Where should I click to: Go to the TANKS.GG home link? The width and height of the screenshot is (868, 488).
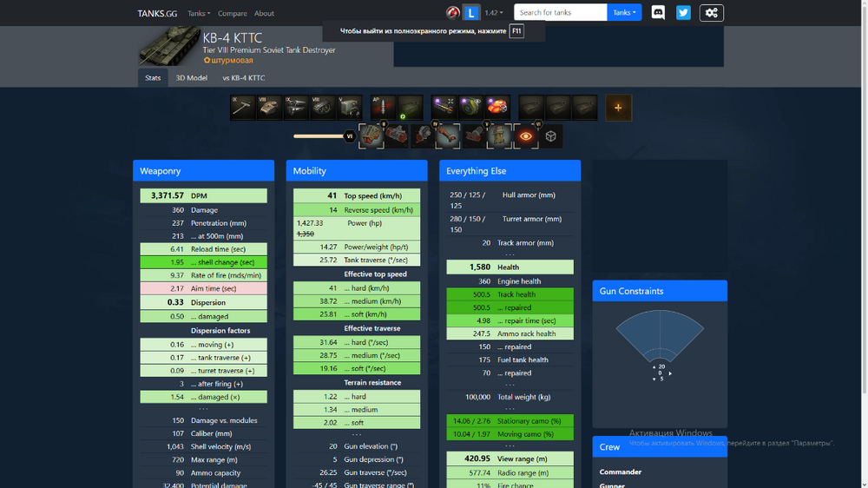click(x=157, y=13)
